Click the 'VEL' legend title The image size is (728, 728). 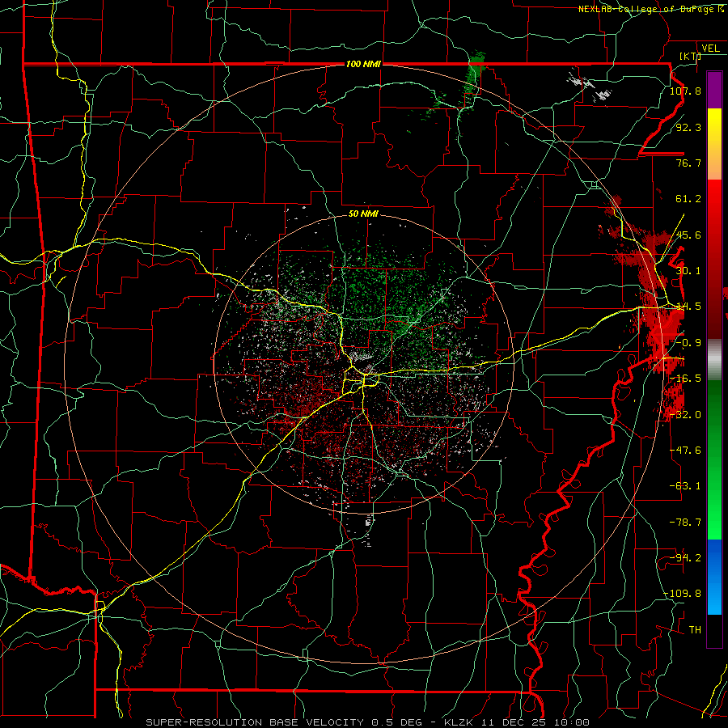[x=710, y=49]
